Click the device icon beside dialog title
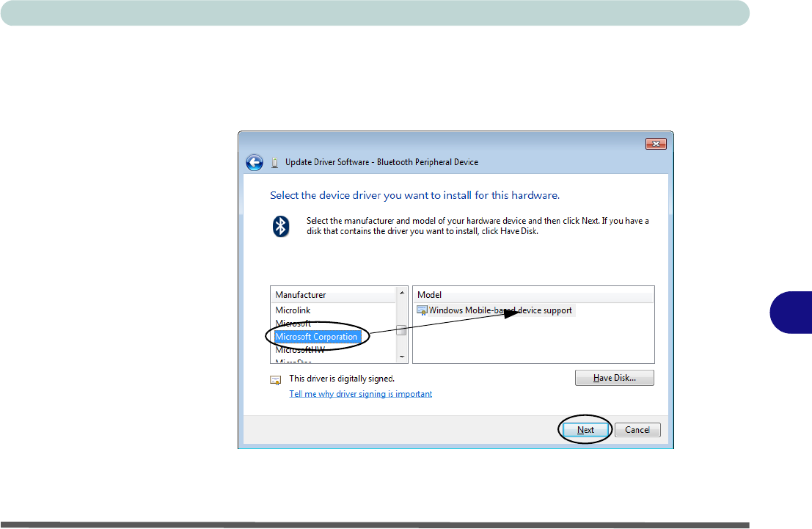812x529 pixels. 275,163
